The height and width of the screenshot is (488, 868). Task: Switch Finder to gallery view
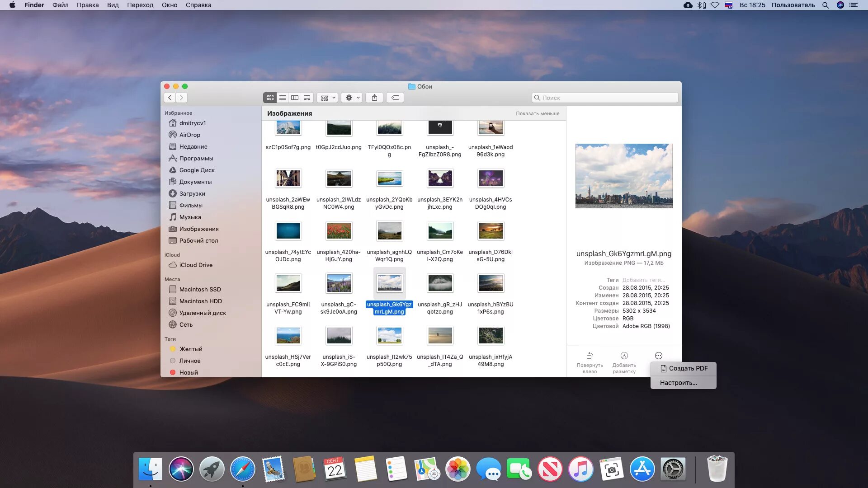pyautogui.click(x=307, y=98)
